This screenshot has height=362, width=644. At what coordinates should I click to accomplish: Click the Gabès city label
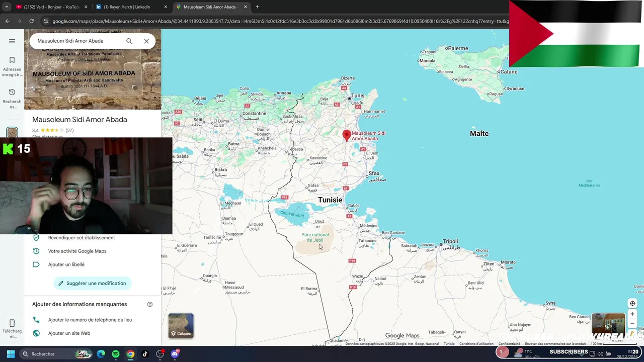coord(354,206)
